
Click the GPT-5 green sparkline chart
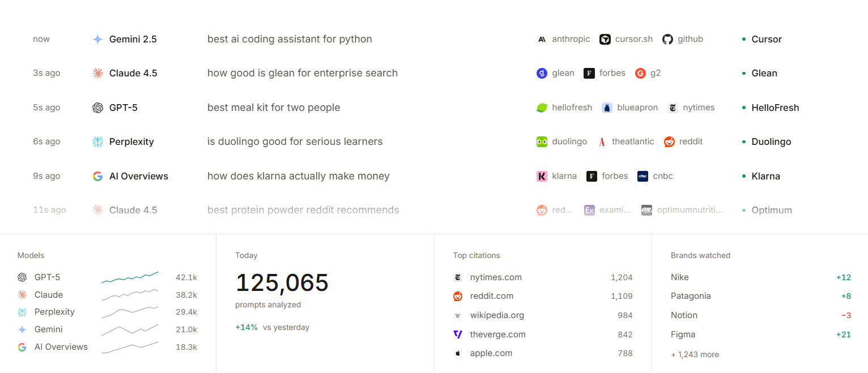pos(130,277)
